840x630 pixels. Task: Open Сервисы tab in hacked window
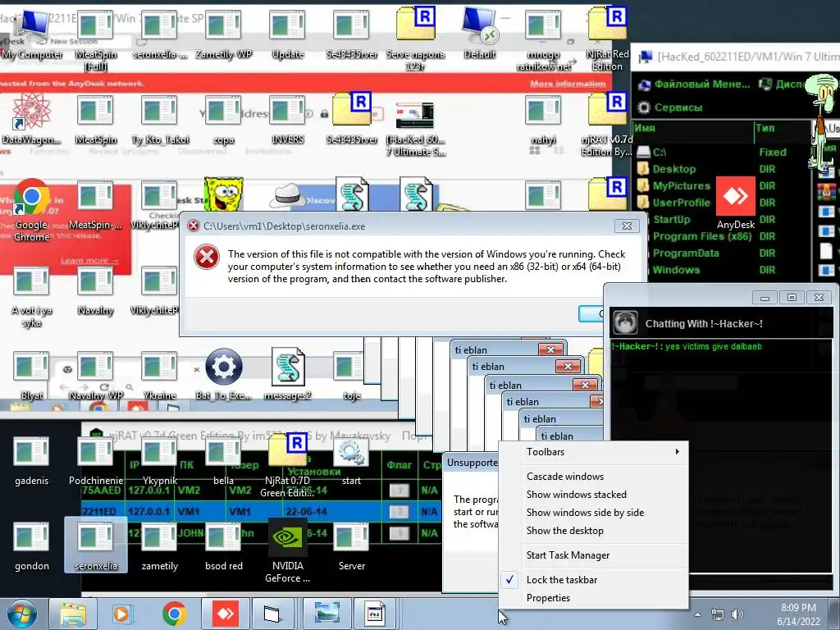[x=670, y=107]
